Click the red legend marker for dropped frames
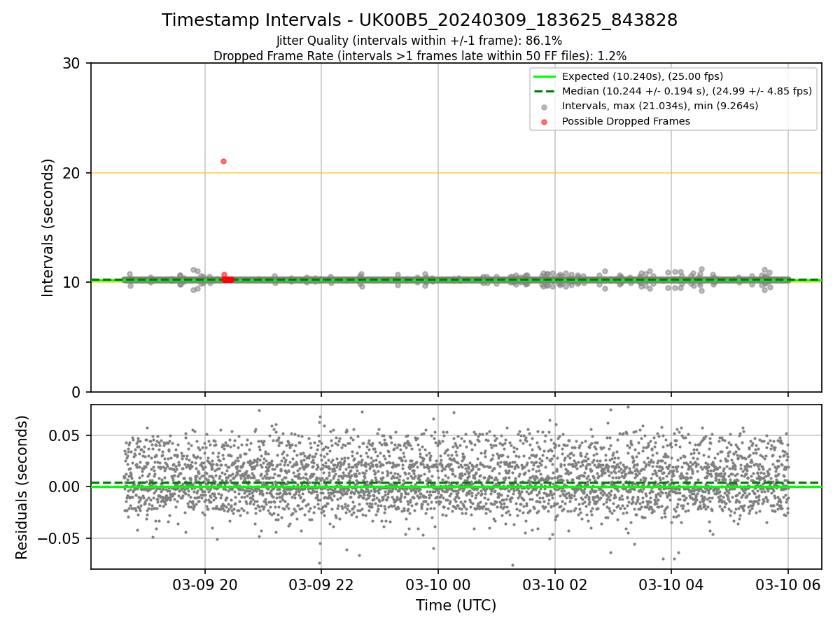Viewport: 840px width, 630px height. 545,121
